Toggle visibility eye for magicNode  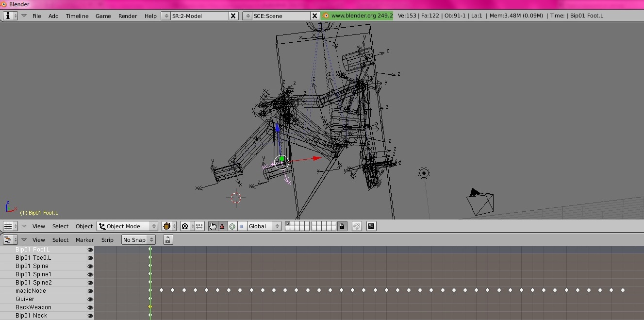pos(90,291)
